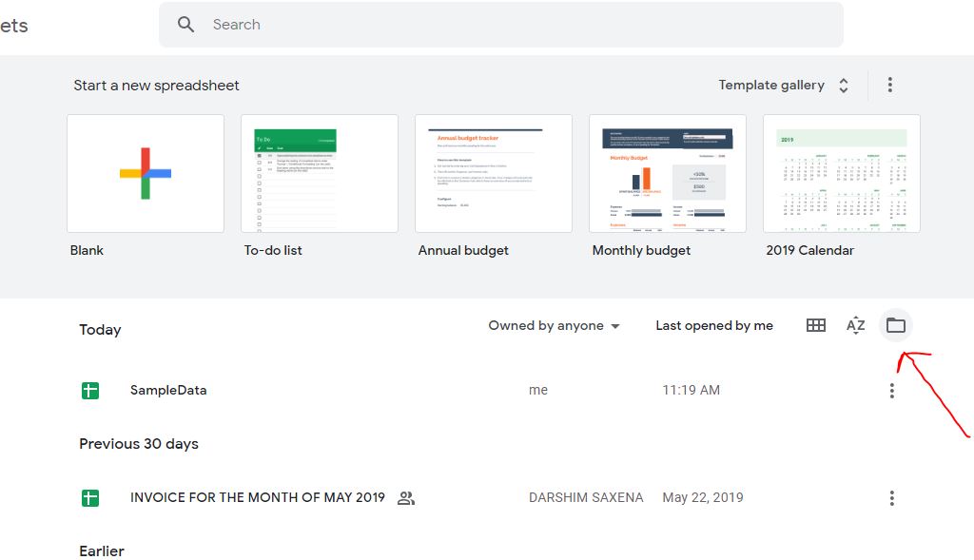Click the AZ sort options icon
974x560 pixels.
[855, 324]
